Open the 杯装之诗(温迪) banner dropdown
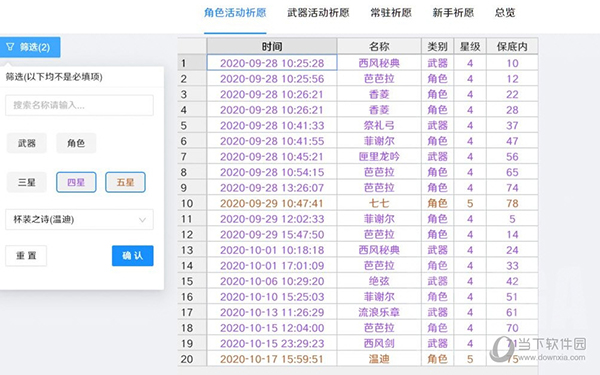 pyautogui.click(x=79, y=220)
